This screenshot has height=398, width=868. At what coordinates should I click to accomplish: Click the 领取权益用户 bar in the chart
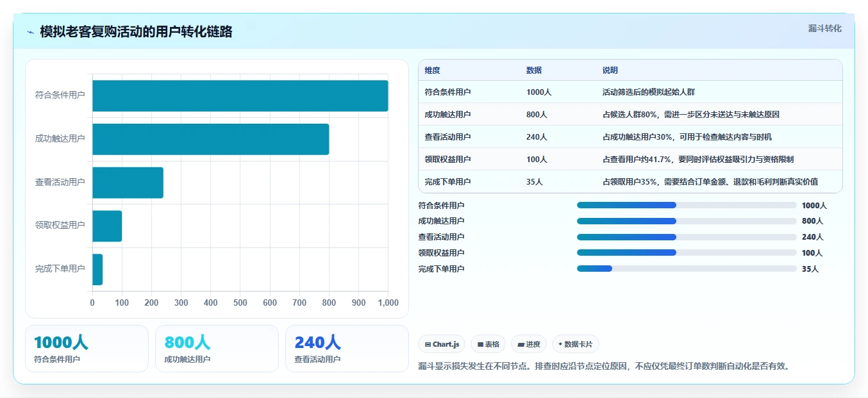(107, 226)
